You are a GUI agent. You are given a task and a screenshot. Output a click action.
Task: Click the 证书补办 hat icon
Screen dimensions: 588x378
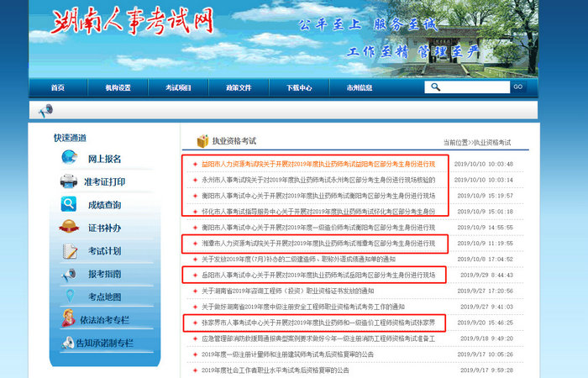69,228
